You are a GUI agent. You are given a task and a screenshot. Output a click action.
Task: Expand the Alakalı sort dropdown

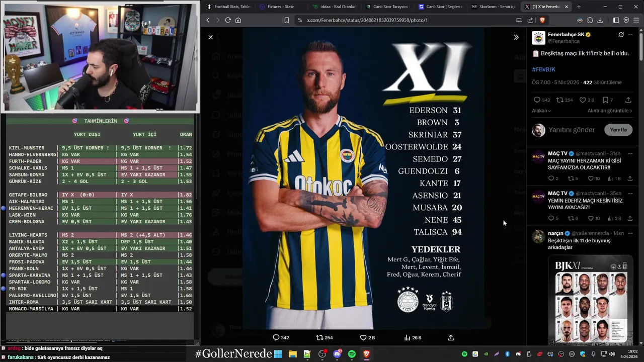(x=541, y=111)
